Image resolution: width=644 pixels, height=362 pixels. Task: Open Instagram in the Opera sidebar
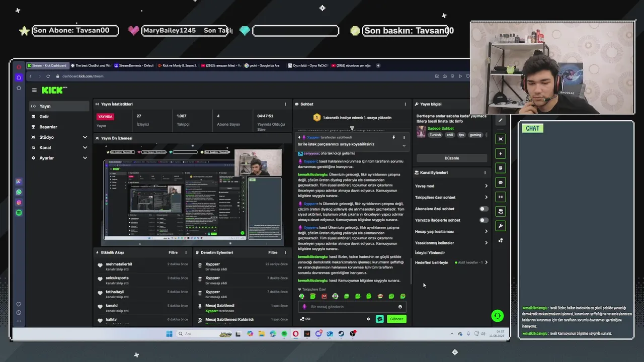(x=19, y=203)
